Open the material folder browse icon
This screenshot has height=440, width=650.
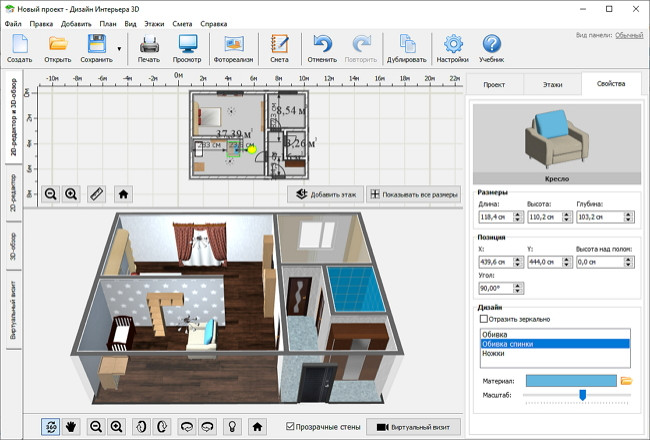(x=627, y=381)
